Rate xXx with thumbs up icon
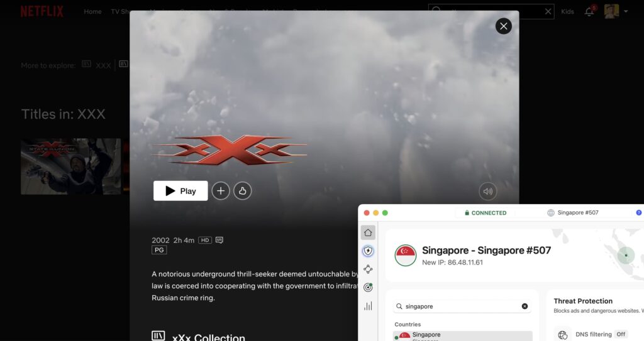 click(242, 191)
